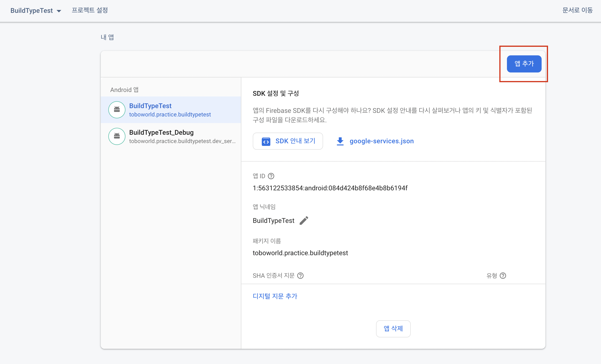The width and height of the screenshot is (601, 364).
Task: Open the BuildTypeTest project dropdown arrow
Action: (59, 11)
